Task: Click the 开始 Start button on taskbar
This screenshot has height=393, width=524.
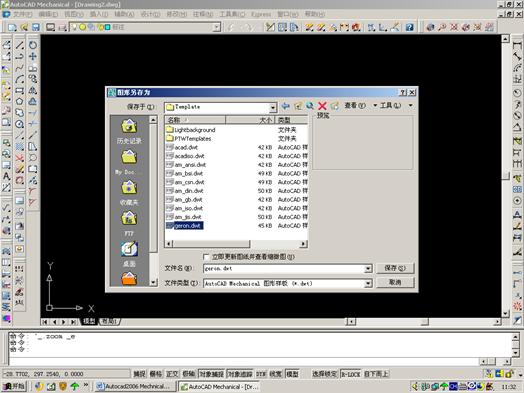Action: 14,386
